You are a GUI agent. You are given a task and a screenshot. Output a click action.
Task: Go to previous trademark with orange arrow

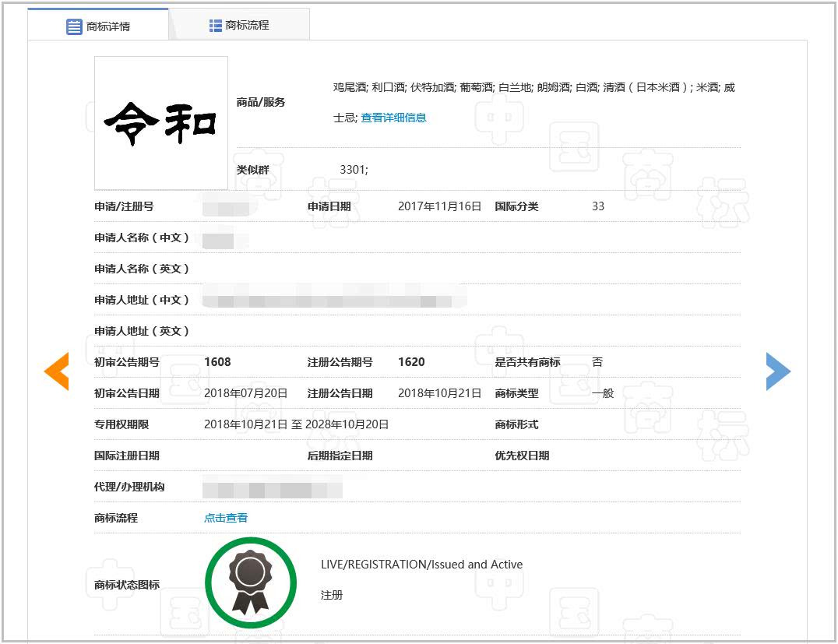57,371
